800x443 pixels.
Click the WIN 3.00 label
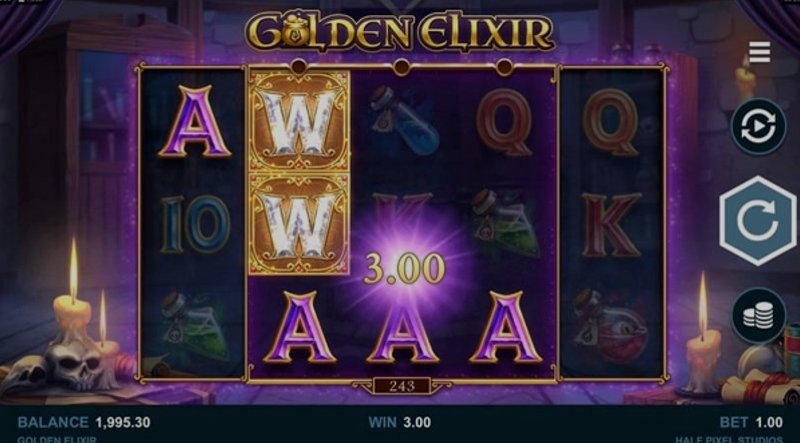(x=399, y=422)
